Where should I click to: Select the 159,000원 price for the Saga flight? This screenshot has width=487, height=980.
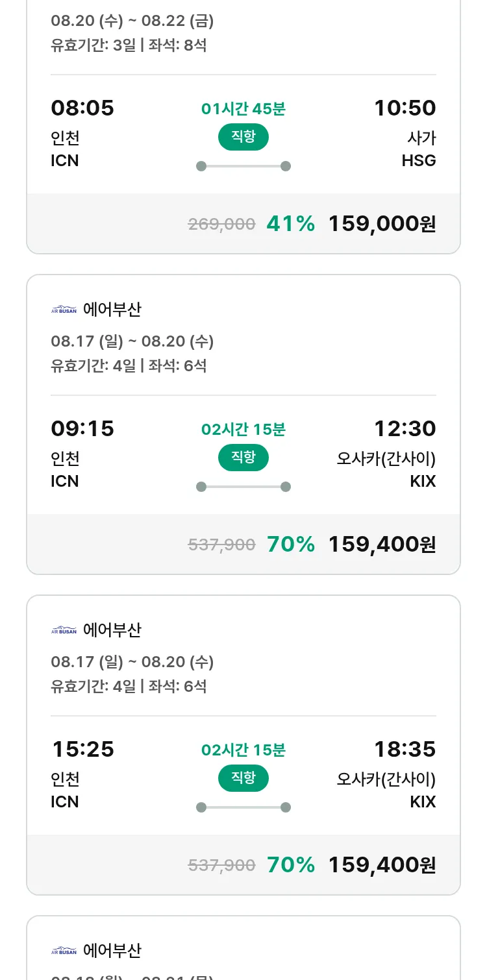pyautogui.click(x=382, y=224)
